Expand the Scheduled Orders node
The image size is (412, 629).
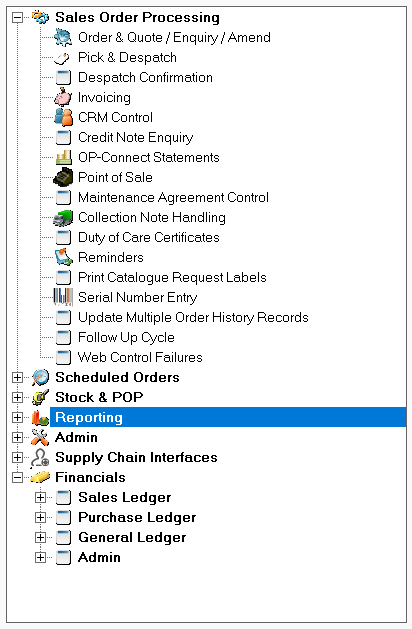point(17,377)
